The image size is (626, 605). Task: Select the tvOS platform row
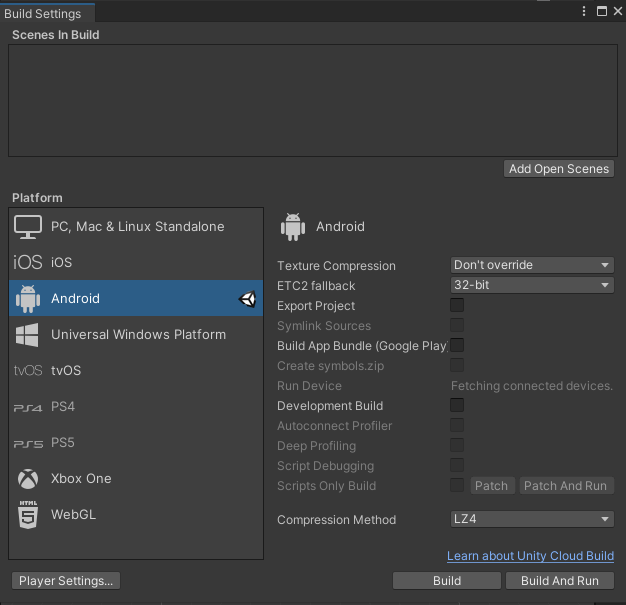point(136,371)
